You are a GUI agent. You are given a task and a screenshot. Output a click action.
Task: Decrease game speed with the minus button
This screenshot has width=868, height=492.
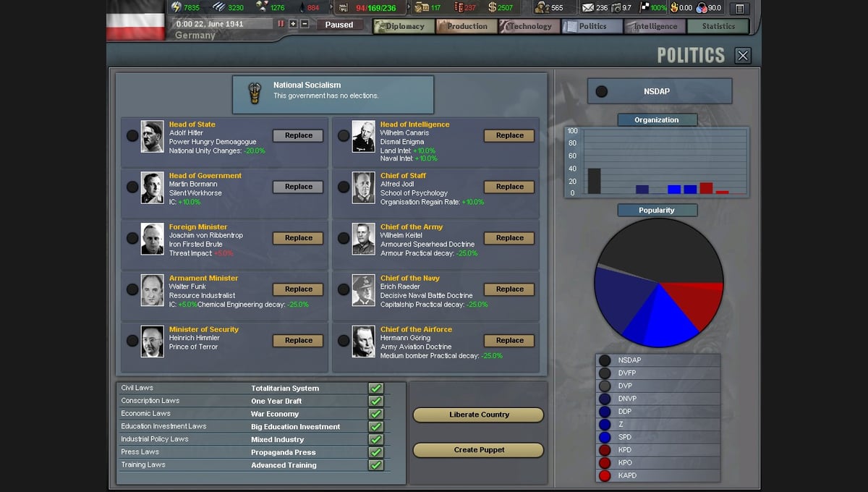(x=305, y=24)
